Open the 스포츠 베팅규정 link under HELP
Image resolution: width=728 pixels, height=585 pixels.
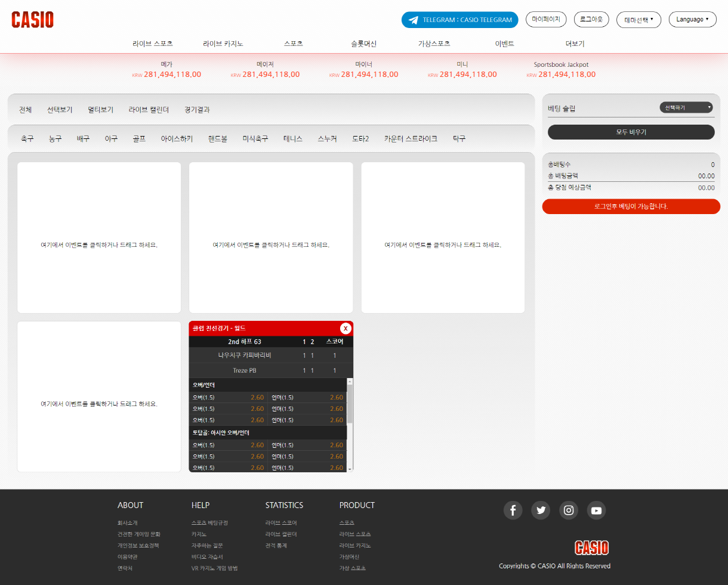click(209, 523)
